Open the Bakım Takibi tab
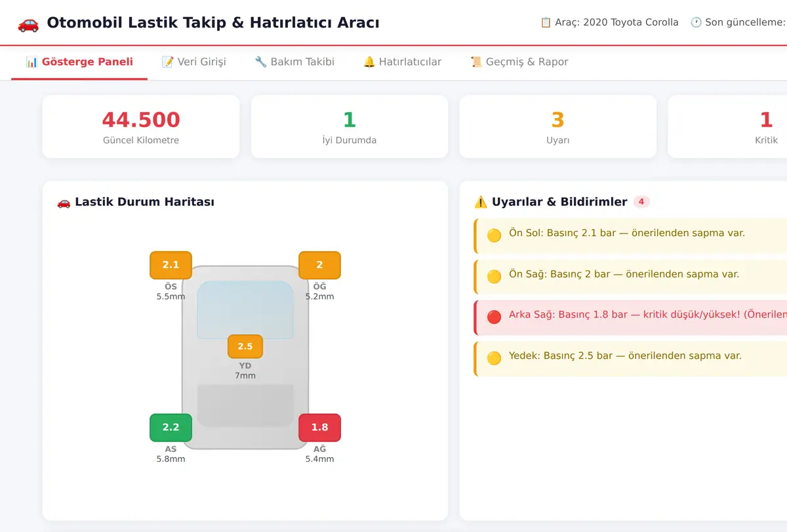The height and width of the screenshot is (532, 787). pyautogui.click(x=294, y=62)
